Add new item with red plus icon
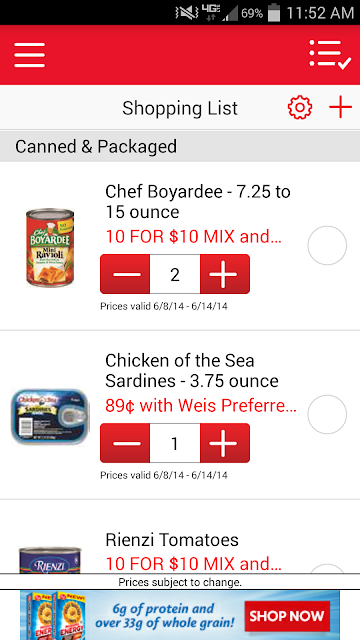Image resolution: width=360 pixels, height=640 pixels. pos(340,108)
